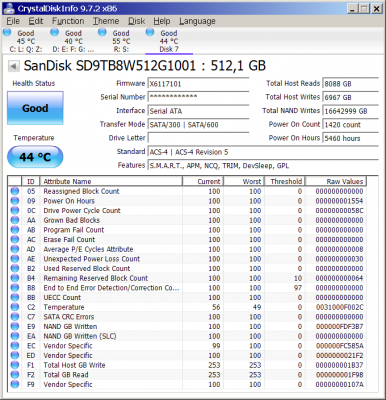Click the blue status orb for 45 °C disk
Screen dimensions: 386x400
coord(7,33)
